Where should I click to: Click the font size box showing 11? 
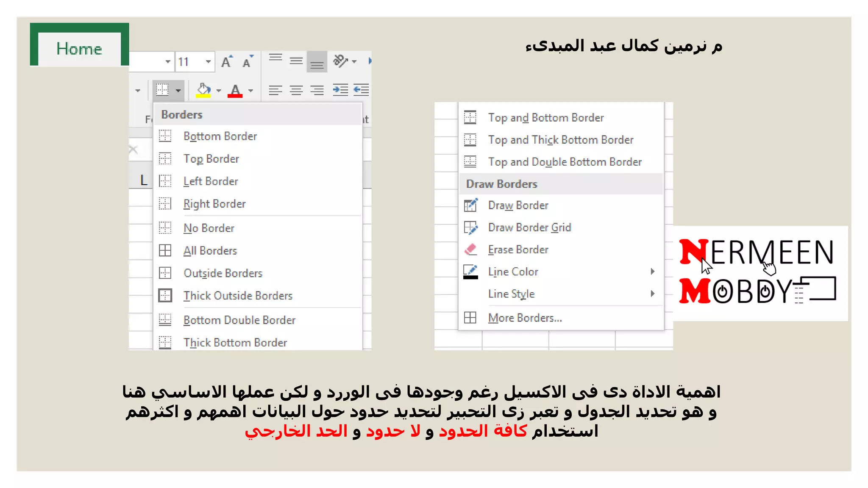(x=189, y=62)
